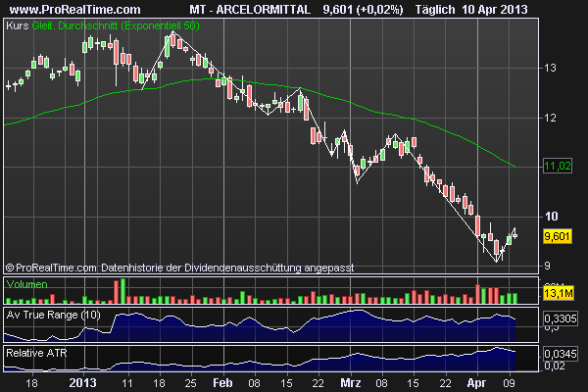588x392 pixels.
Task: Click the 09 date label on time axis
Action: click(x=509, y=383)
